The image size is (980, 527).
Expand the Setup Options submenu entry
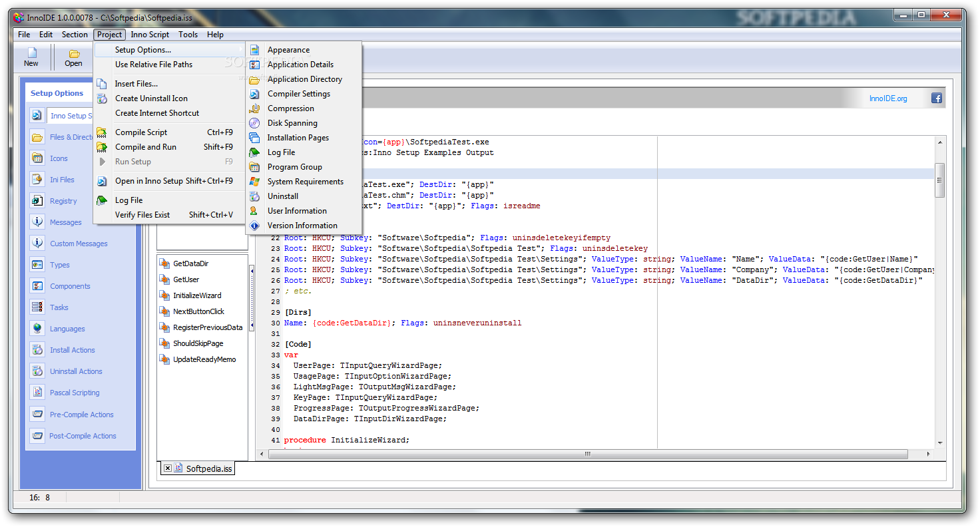click(x=170, y=50)
